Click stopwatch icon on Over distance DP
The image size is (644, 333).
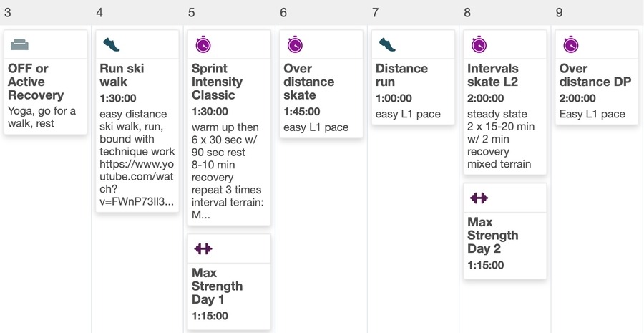click(570, 45)
